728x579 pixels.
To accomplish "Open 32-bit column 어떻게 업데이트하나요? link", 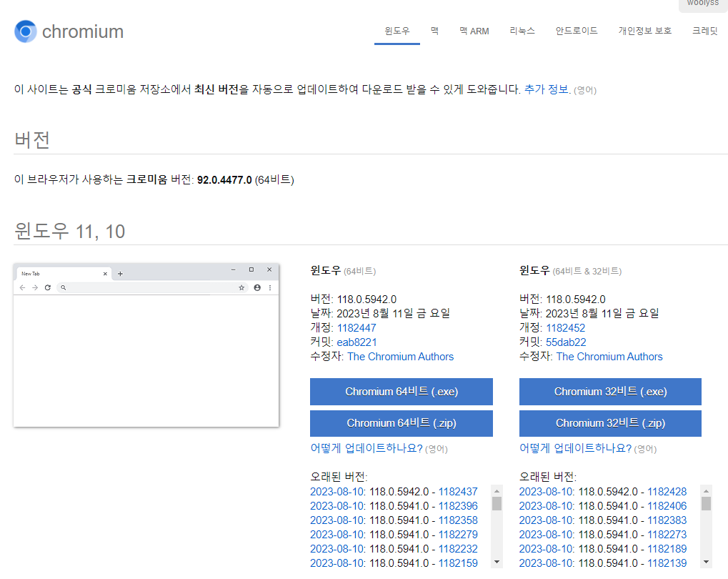I will click(575, 448).
